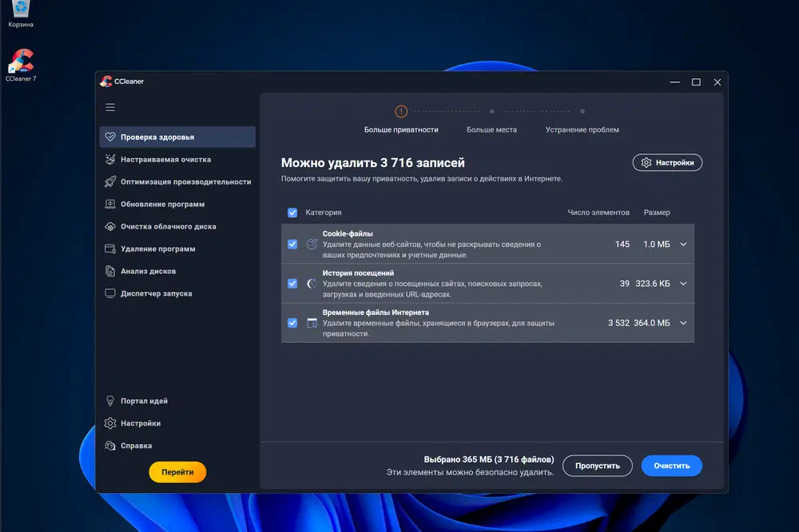Click the monitor icon beside Диспетчер запуска
The width and height of the screenshot is (799, 532).
point(110,293)
